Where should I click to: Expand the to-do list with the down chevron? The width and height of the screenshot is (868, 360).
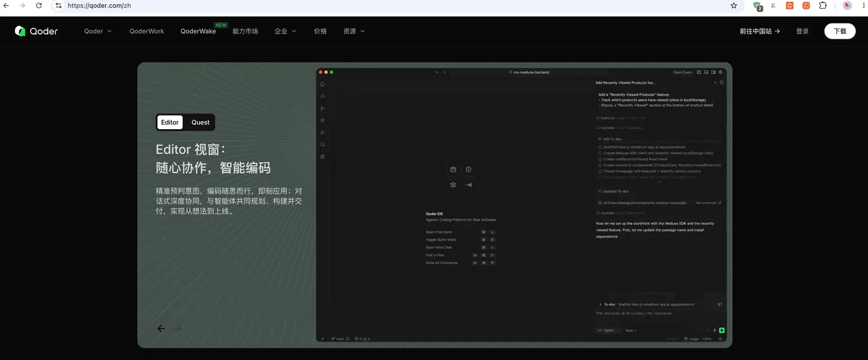(660, 182)
